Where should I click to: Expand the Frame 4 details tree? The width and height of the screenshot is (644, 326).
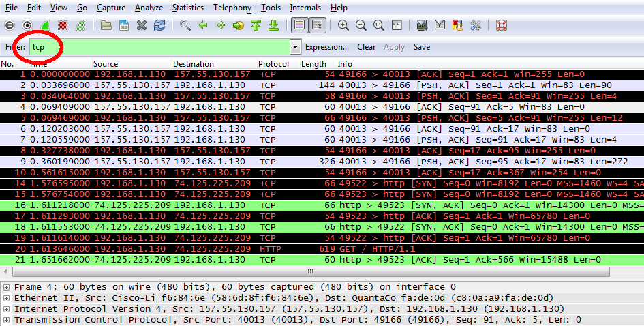[x=6, y=287]
